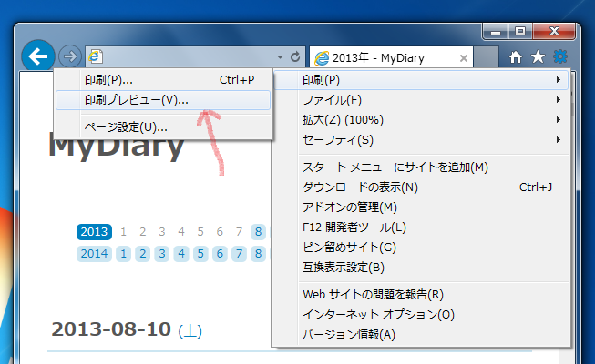Image resolution: width=595 pixels, height=364 pixels.
Task: Open ページ設定(U)... page setup
Action: pyautogui.click(x=126, y=126)
